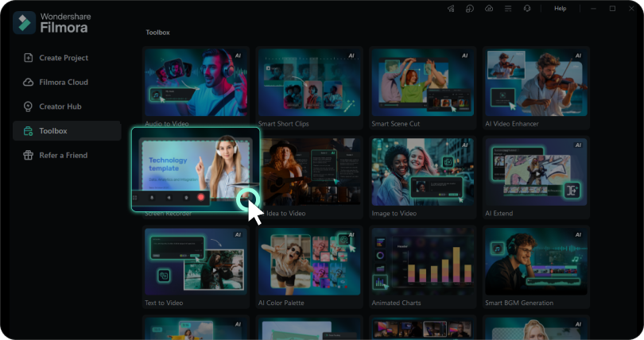Click the Filmora logo icon
The image size is (644, 340).
tap(24, 22)
